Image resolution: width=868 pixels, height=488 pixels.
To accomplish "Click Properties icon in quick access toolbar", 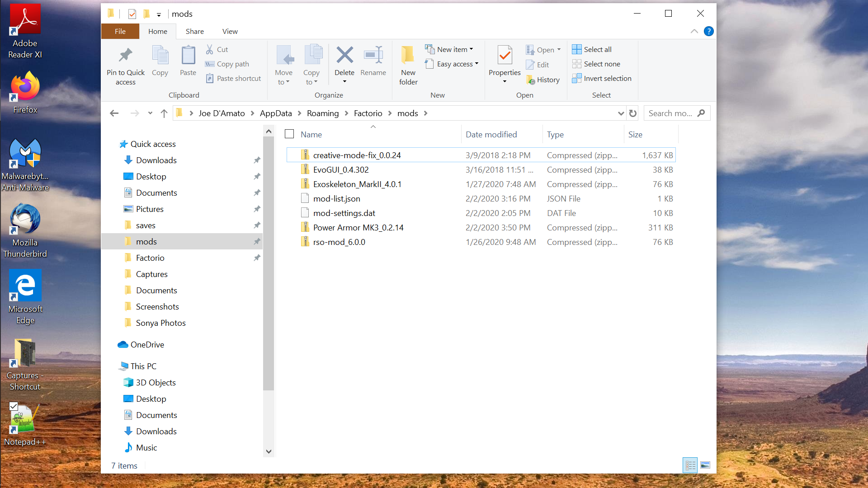I will coord(132,14).
